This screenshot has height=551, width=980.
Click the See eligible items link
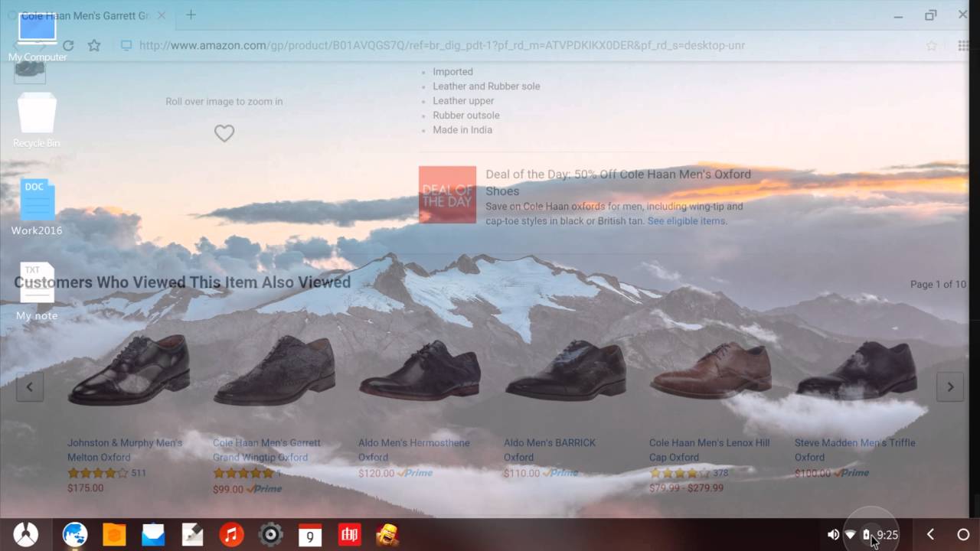pos(687,221)
